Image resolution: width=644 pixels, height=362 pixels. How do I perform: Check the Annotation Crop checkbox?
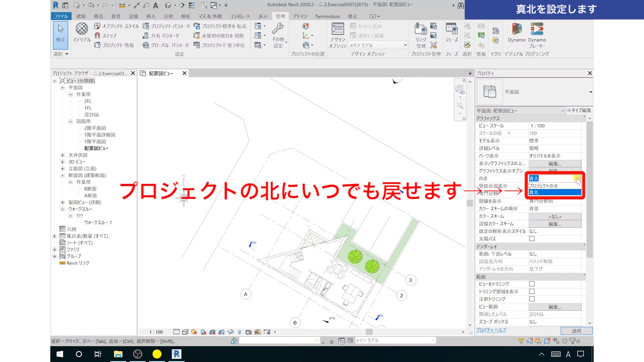point(532,299)
